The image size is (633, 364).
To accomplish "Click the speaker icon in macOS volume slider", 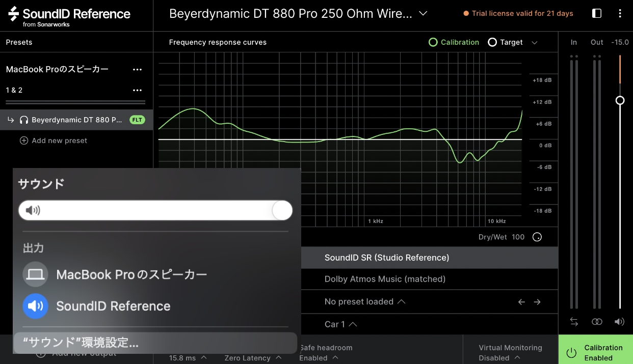I will 33,210.
